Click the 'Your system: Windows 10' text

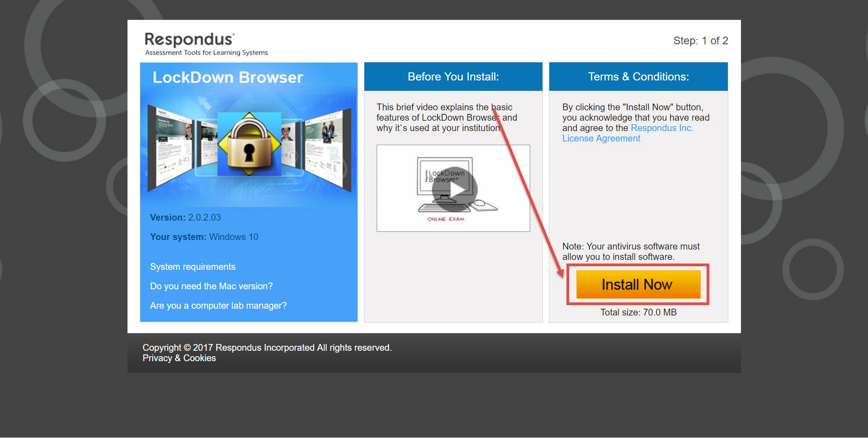pos(204,237)
